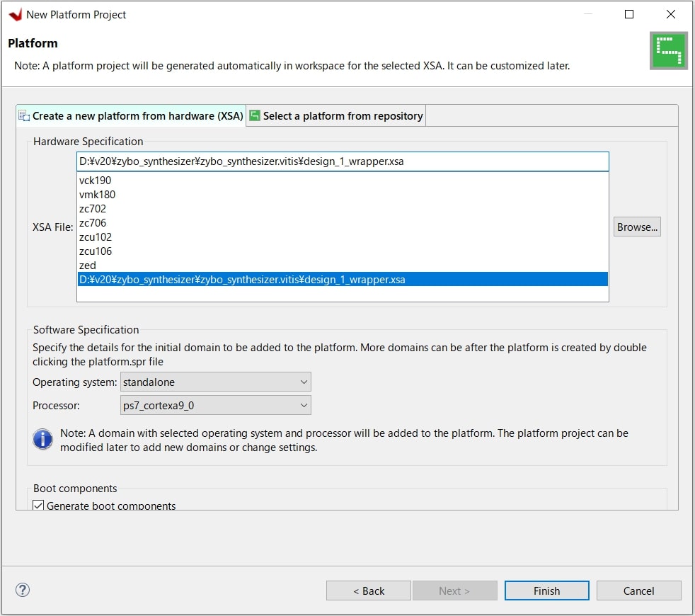Click the Vitis logo in title bar
The width and height of the screenshot is (695, 616).
click(16, 15)
